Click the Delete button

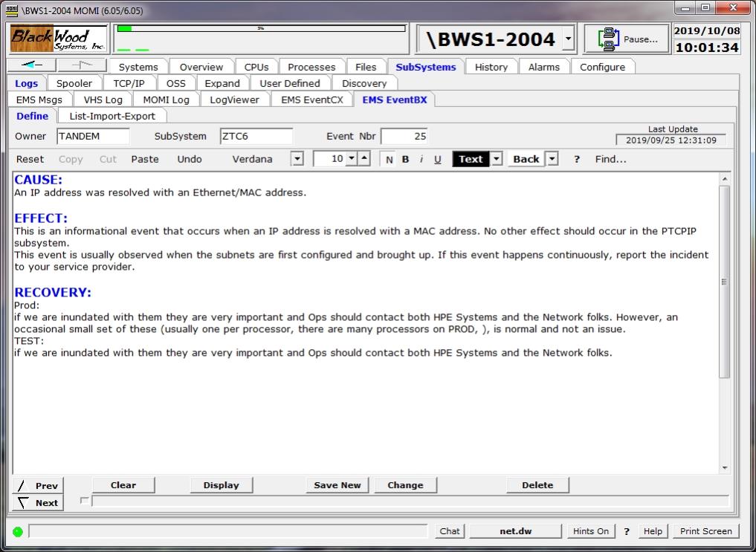pyautogui.click(x=537, y=485)
